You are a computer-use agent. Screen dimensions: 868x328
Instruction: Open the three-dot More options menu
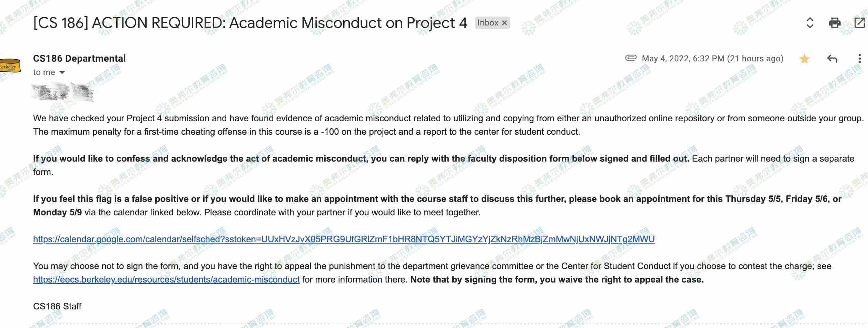859,59
